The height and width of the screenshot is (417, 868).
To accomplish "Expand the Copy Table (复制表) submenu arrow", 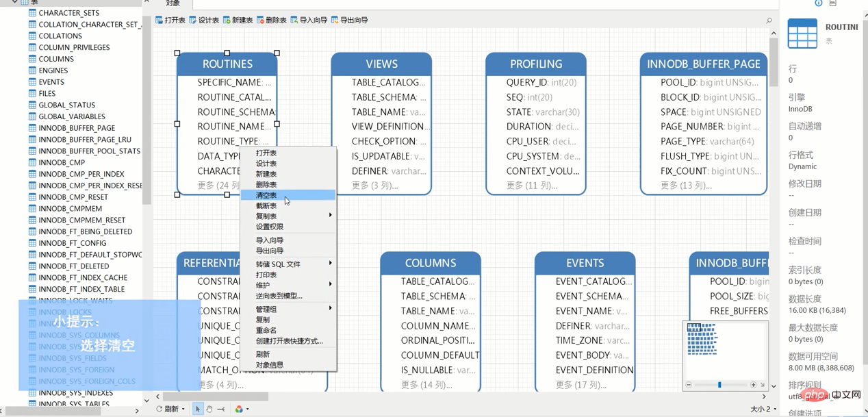I will point(330,216).
